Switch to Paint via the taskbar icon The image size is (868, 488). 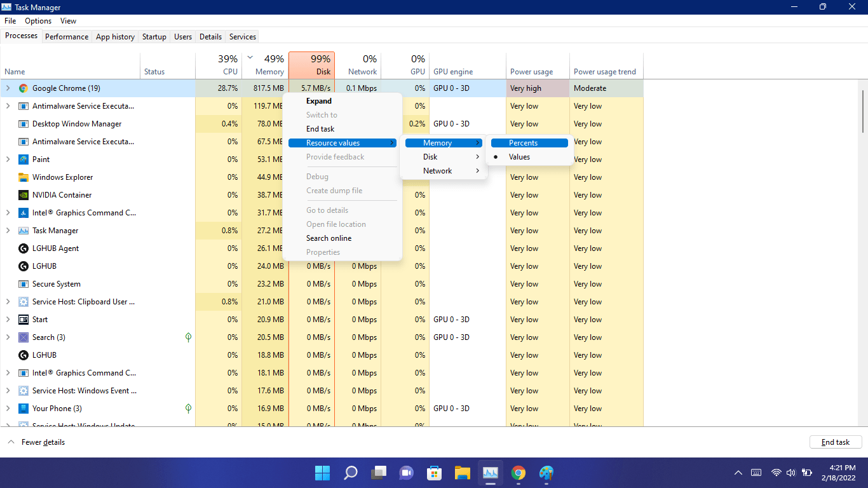546,473
